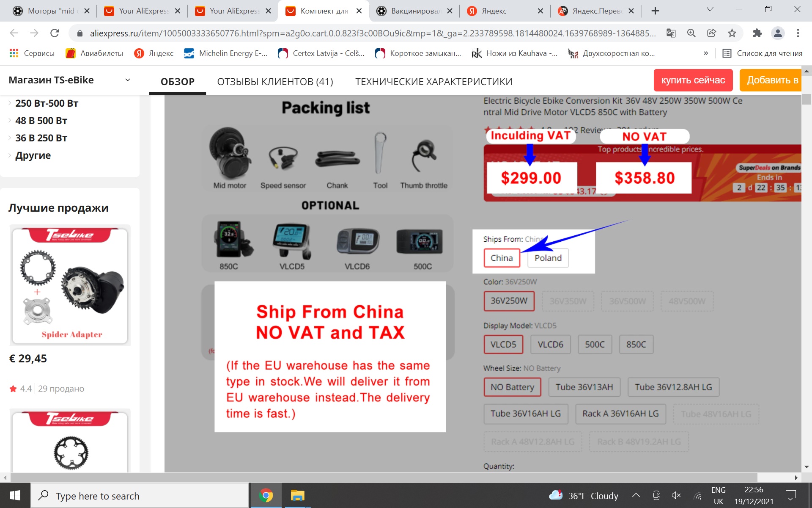Click the zoom magnifier icon in address bar
The image size is (812, 508).
[x=691, y=33]
